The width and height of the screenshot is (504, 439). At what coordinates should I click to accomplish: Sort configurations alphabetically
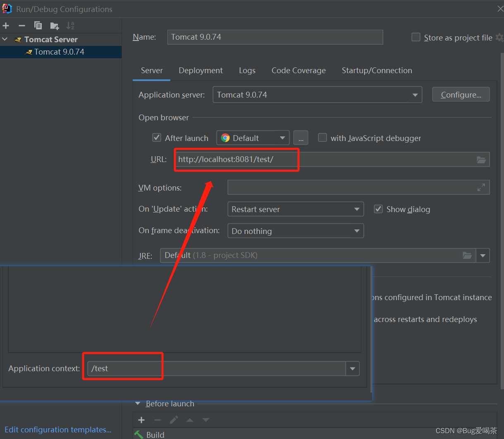point(70,26)
